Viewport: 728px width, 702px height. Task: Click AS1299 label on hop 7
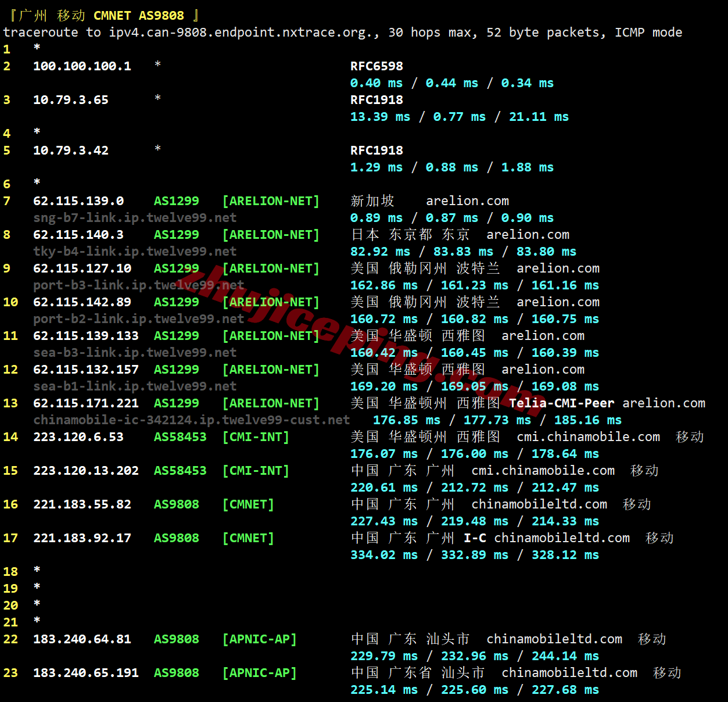(x=176, y=200)
